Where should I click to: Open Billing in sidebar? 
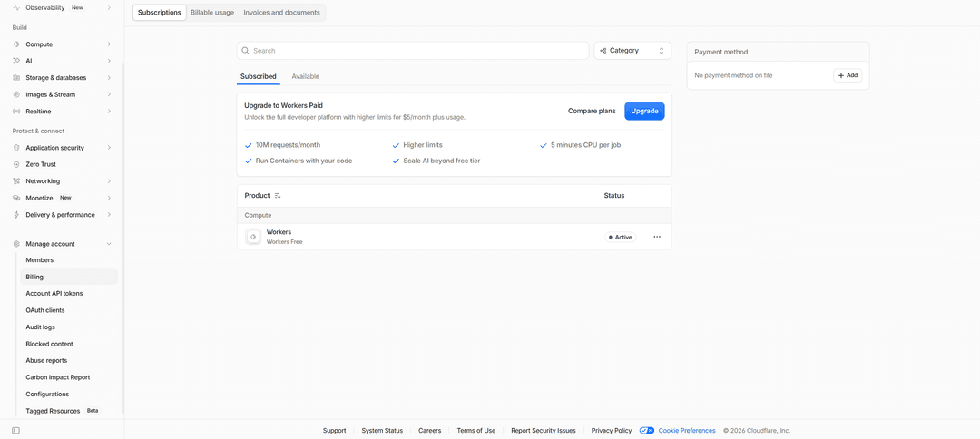69,278
